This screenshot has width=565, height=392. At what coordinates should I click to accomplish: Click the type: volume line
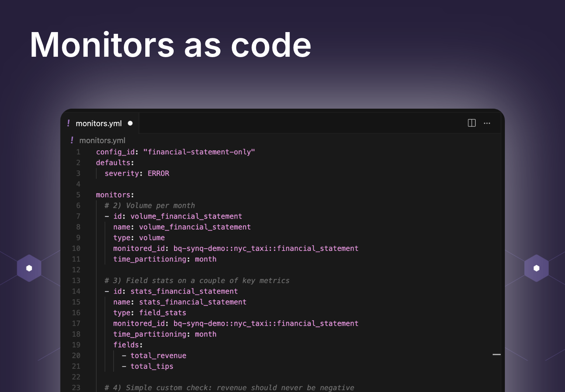coord(139,237)
